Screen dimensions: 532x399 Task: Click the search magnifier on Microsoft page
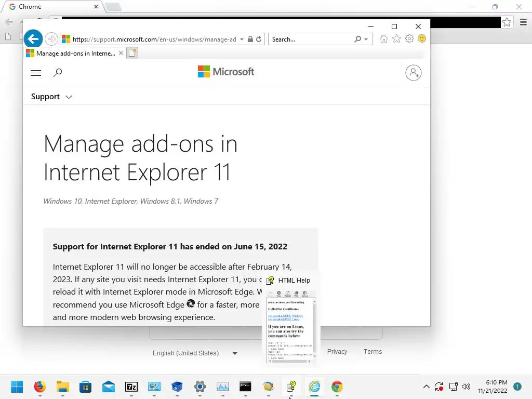point(58,72)
